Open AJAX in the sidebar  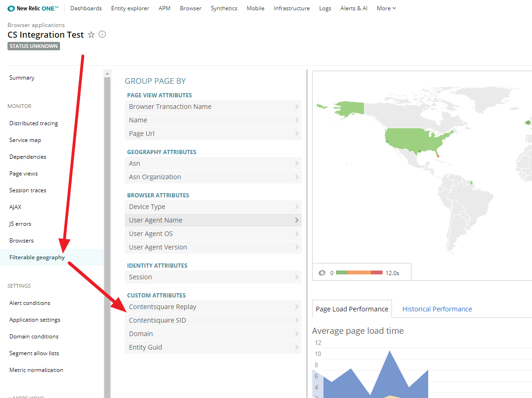pyautogui.click(x=15, y=207)
